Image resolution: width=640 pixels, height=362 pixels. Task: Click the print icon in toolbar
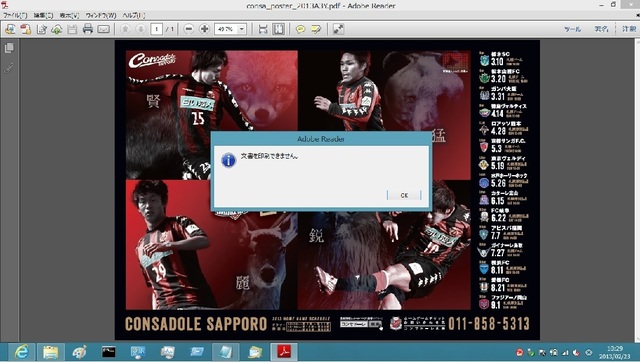(x=88, y=29)
